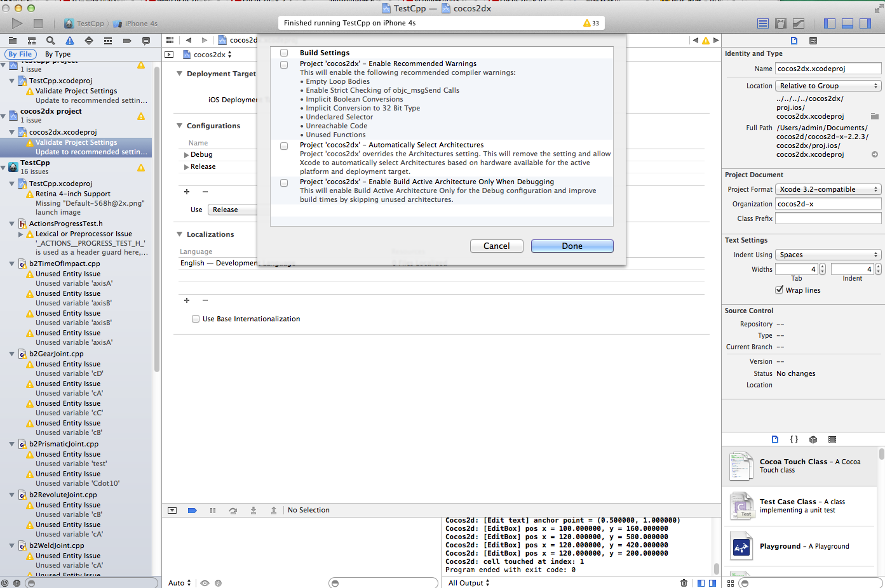Open related items grid menu in jump bar

pos(170,40)
